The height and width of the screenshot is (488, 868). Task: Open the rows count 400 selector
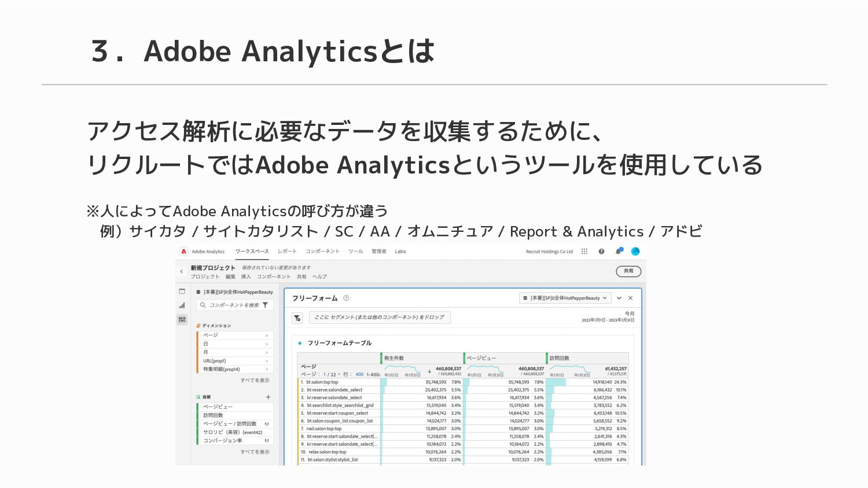click(x=359, y=375)
